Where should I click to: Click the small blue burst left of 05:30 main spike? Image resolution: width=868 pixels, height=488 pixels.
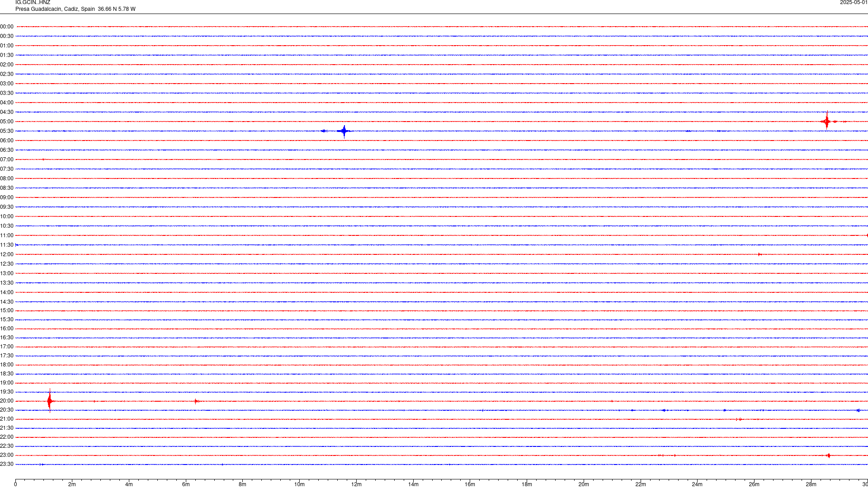[324, 131]
